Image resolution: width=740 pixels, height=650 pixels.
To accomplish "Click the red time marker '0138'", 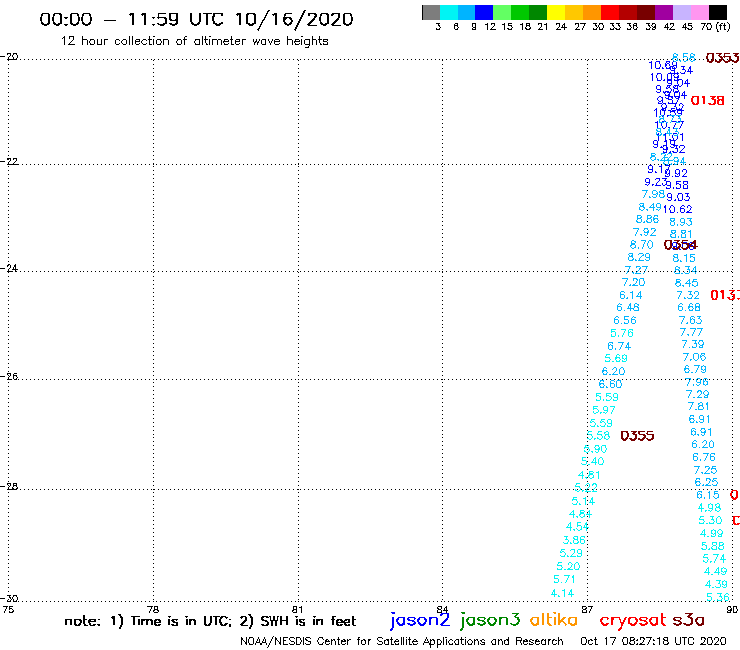I will tap(707, 101).
